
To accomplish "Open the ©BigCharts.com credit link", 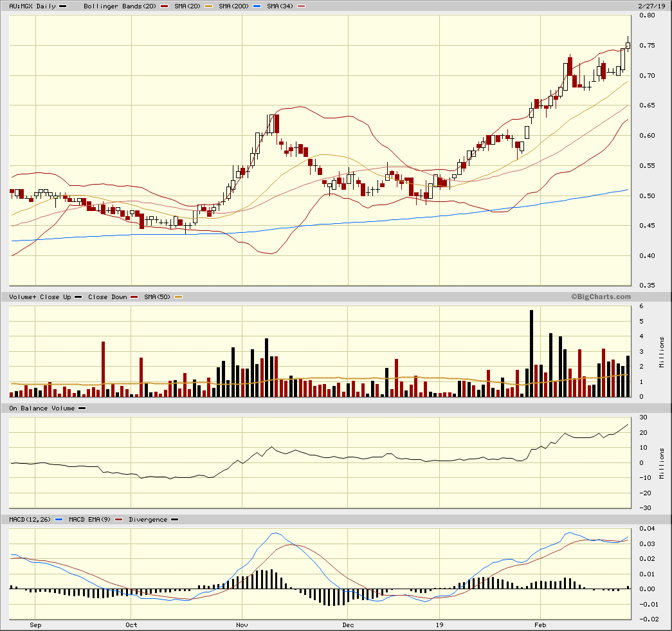I will click(x=601, y=297).
